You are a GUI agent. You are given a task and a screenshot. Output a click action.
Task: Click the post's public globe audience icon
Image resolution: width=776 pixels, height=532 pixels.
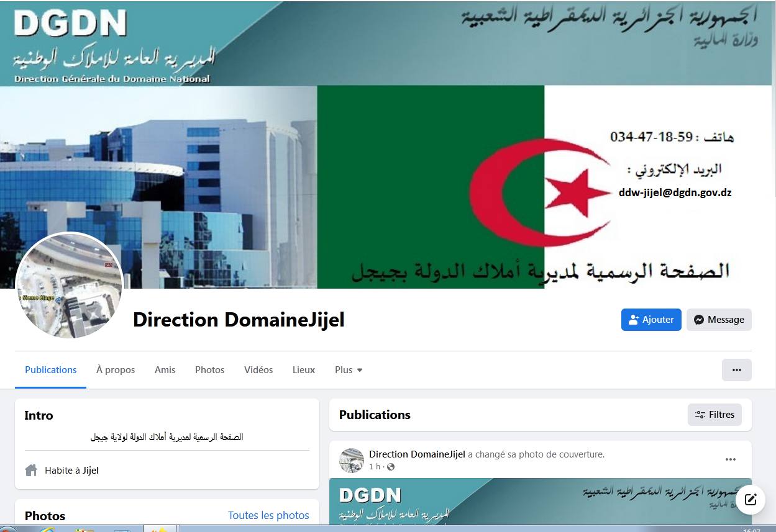391,467
